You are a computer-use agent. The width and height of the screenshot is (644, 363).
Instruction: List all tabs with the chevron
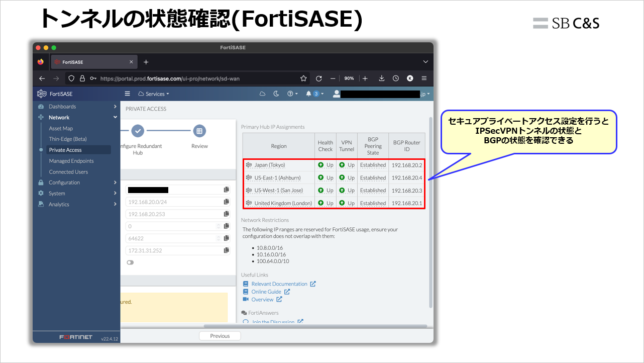tap(425, 62)
